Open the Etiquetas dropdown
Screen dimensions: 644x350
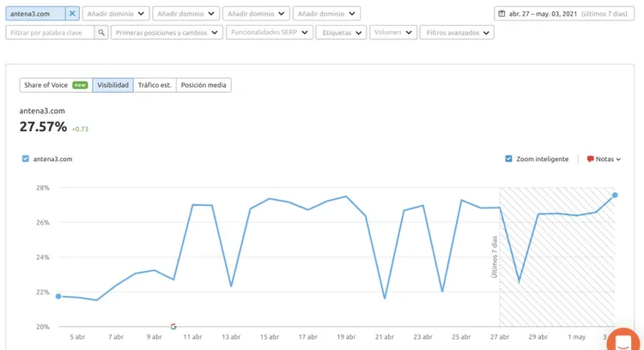pyautogui.click(x=341, y=33)
